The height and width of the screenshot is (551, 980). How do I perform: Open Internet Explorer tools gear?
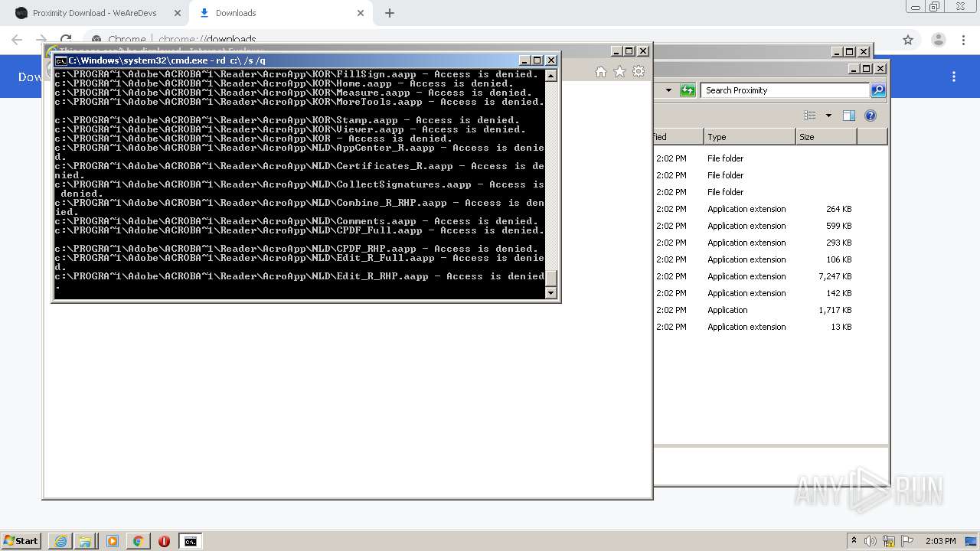(x=639, y=72)
